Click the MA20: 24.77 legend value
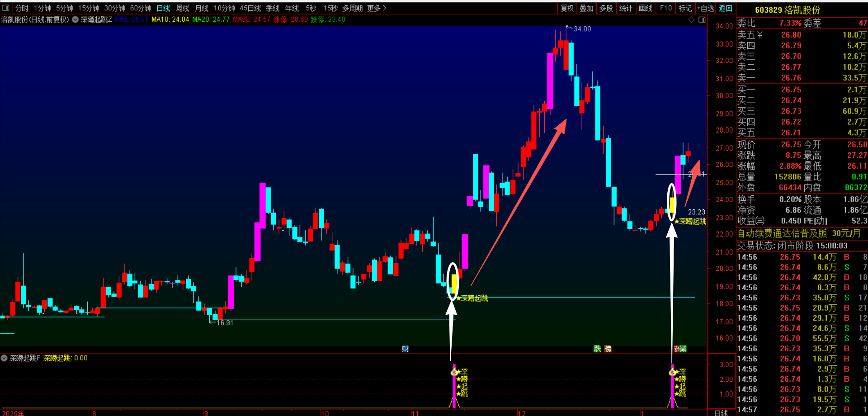Viewport: 868px width, 416px height. click(x=211, y=19)
